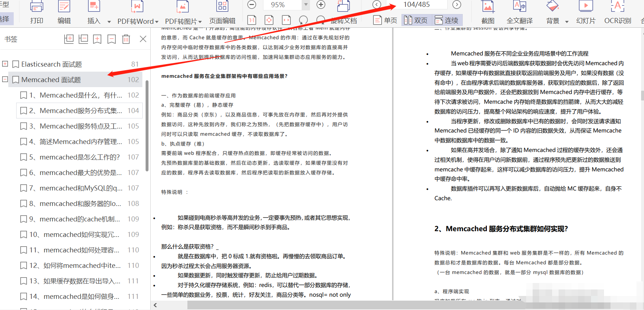Fit page to window icon
Viewport: 644px width, 310px height.
(x=269, y=20)
